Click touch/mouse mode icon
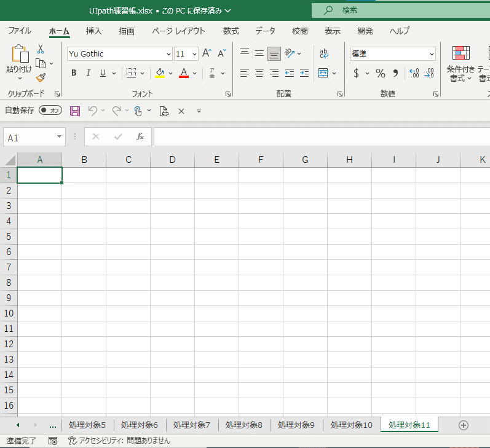Screen dimensions: 490x448 click(x=138, y=111)
